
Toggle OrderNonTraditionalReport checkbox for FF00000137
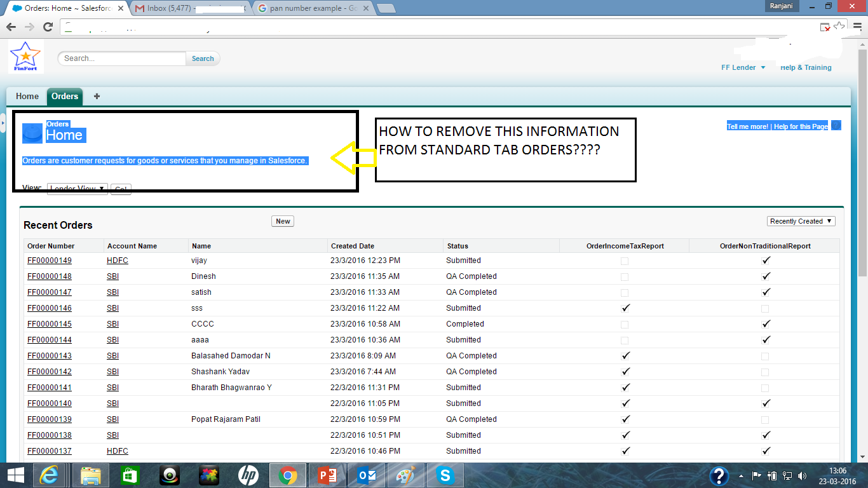click(x=766, y=451)
